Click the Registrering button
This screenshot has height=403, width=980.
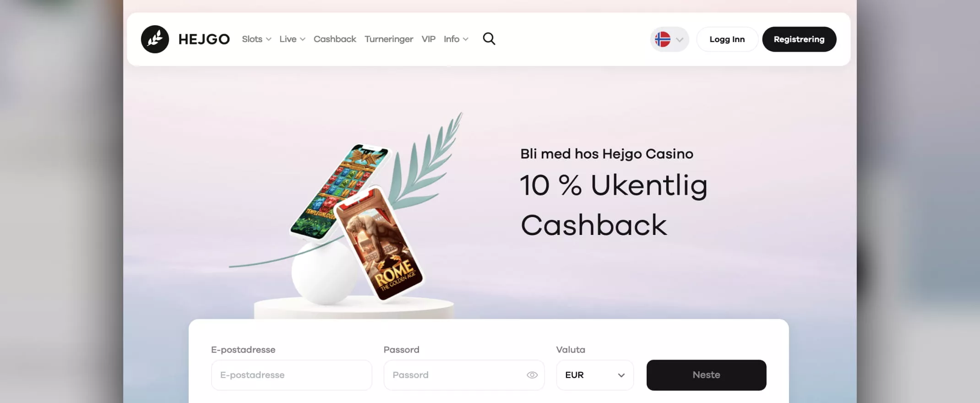pyautogui.click(x=799, y=39)
